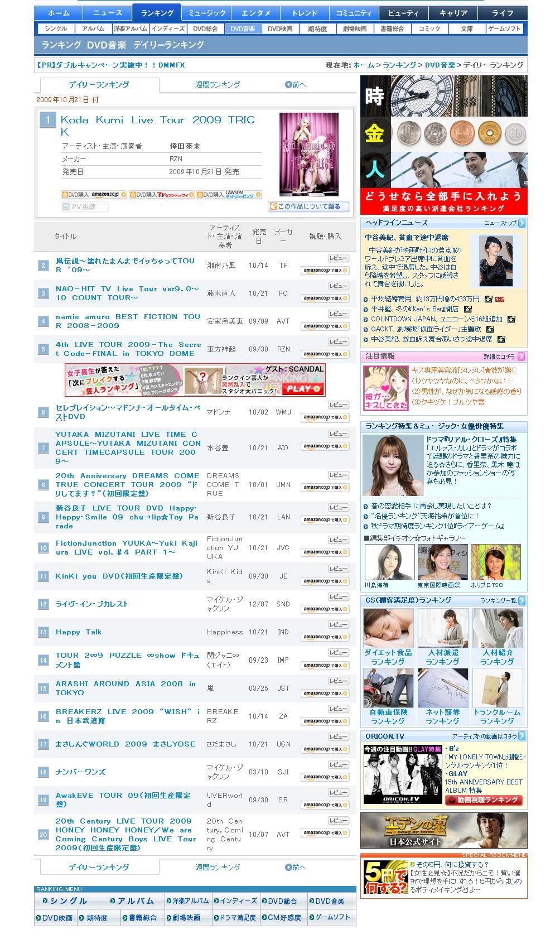
Task: Open アルバム in bottom RANKING MENU
Action: 132,901
